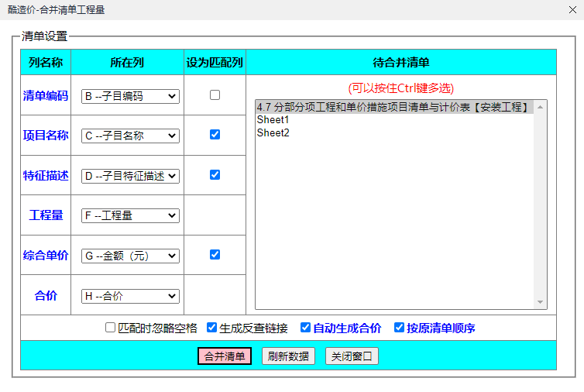Select Sheet1 in the merge list
The height and width of the screenshot is (392, 584).
pos(273,120)
